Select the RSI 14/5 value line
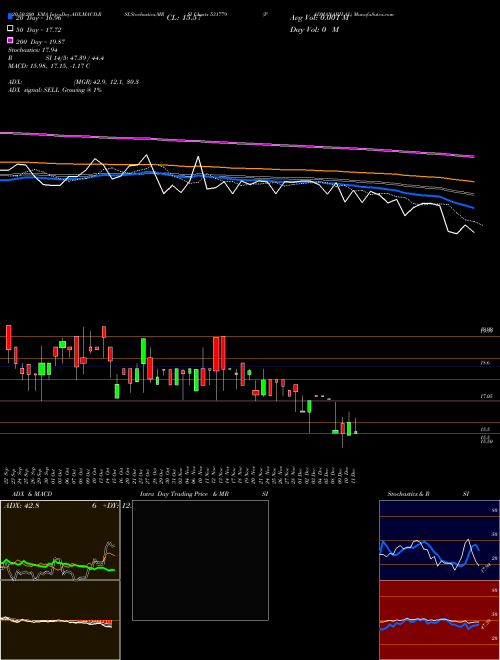The image size is (500, 660). point(56,58)
